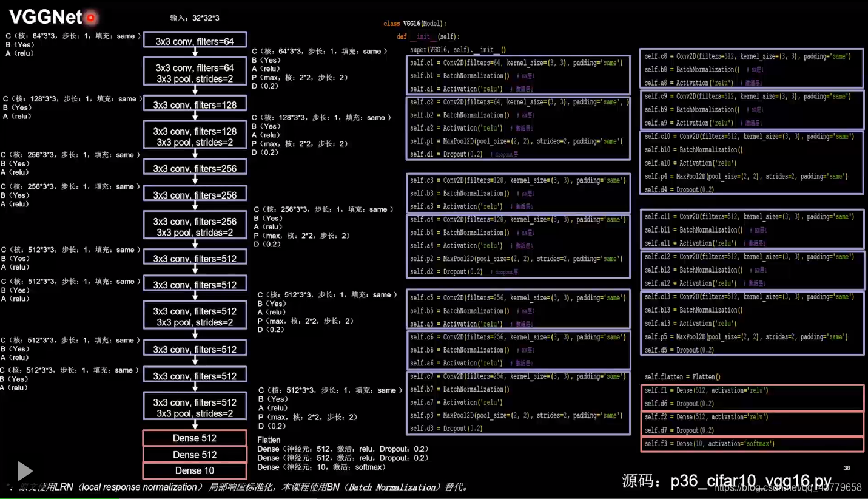This screenshot has height=499, width=868.
Task: Select the super(VGG16, self).__init__() line
Action: (458, 50)
